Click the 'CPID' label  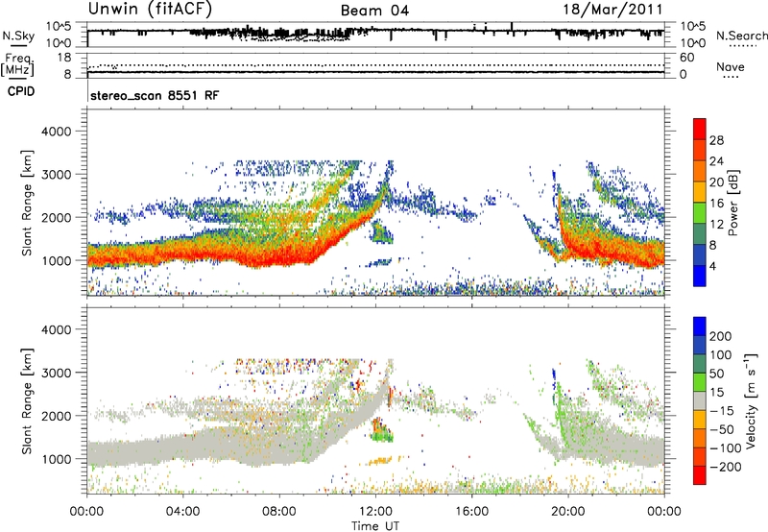click(21, 91)
